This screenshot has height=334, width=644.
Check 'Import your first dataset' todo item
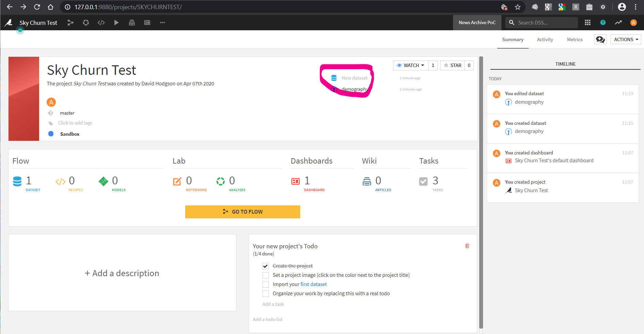265,284
